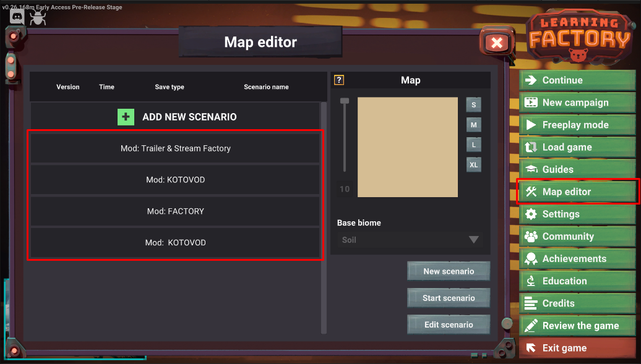Viewport: 641px width, 364px height.
Task: Select Mod: FACTORY scenario row
Action: [175, 211]
